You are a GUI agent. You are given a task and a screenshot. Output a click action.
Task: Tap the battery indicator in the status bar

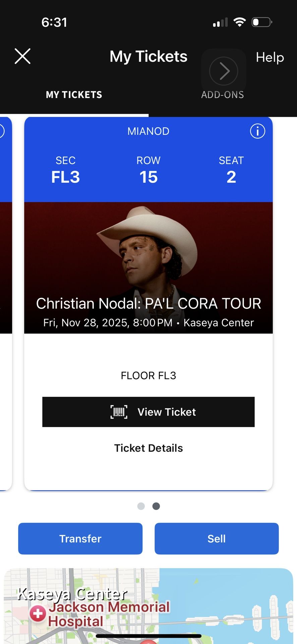(261, 21)
